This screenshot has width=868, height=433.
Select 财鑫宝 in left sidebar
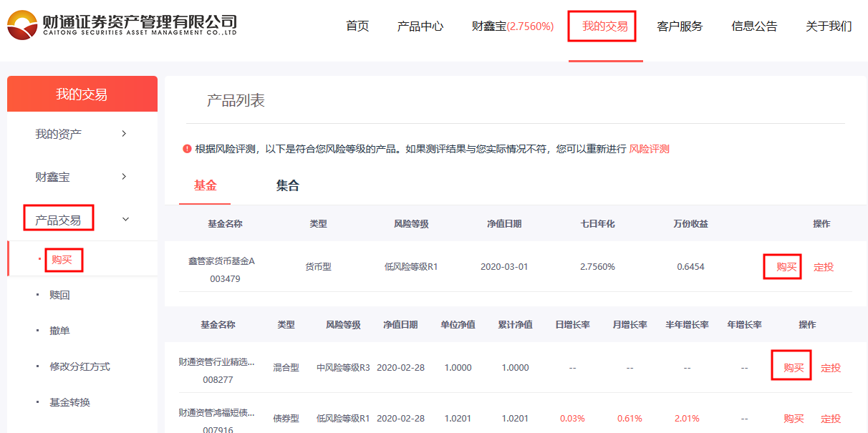[53, 177]
